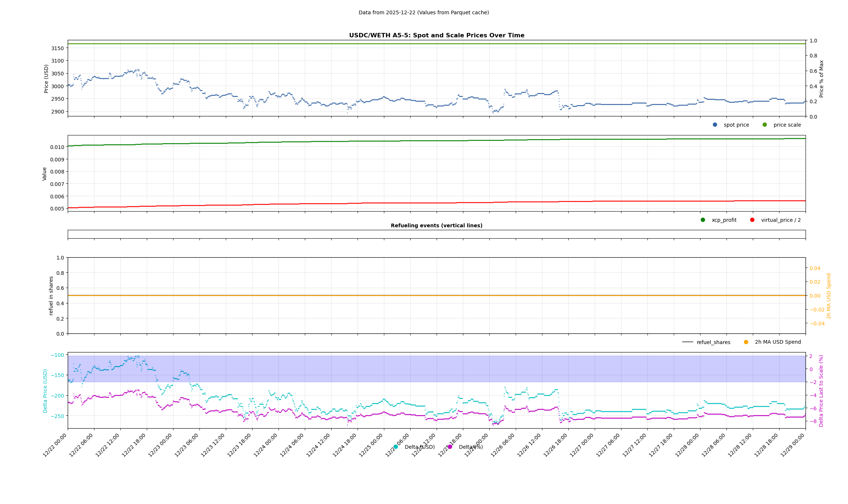Click the Delta Price (USD) axis label
The width and height of the screenshot is (848, 504).
point(45,391)
